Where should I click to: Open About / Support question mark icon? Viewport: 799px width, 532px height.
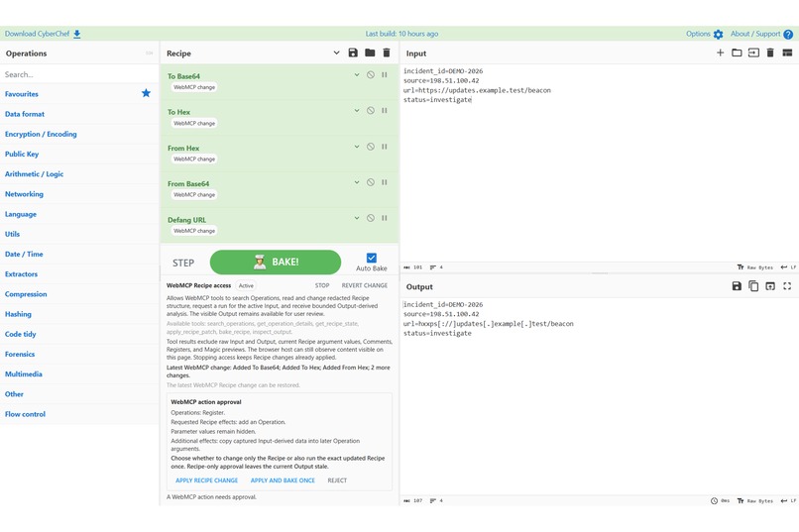[x=788, y=34]
